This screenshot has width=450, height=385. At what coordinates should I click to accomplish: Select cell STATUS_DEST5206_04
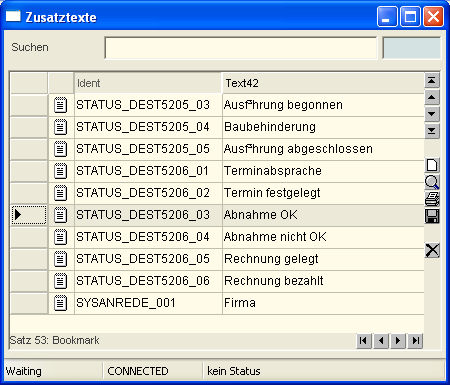point(148,237)
